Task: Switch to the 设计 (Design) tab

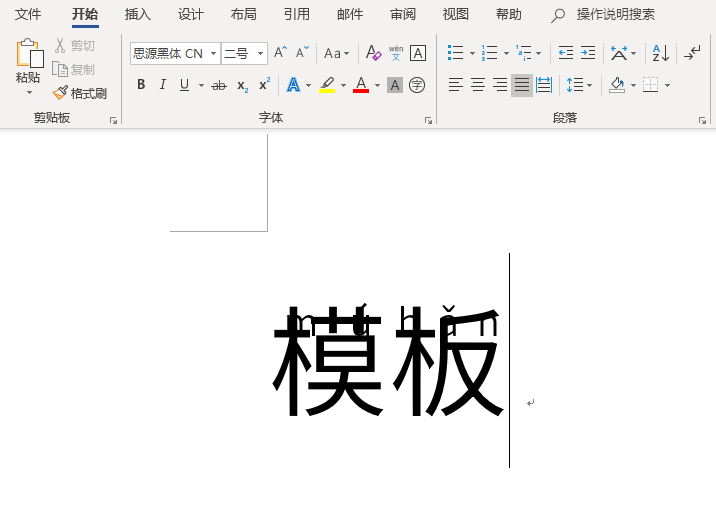Action: click(190, 14)
